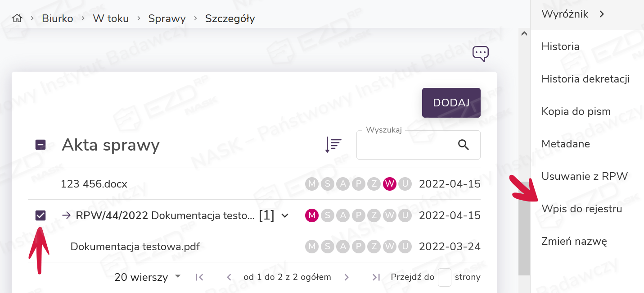Go to the next page arrow
The image size is (644, 293).
click(347, 277)
